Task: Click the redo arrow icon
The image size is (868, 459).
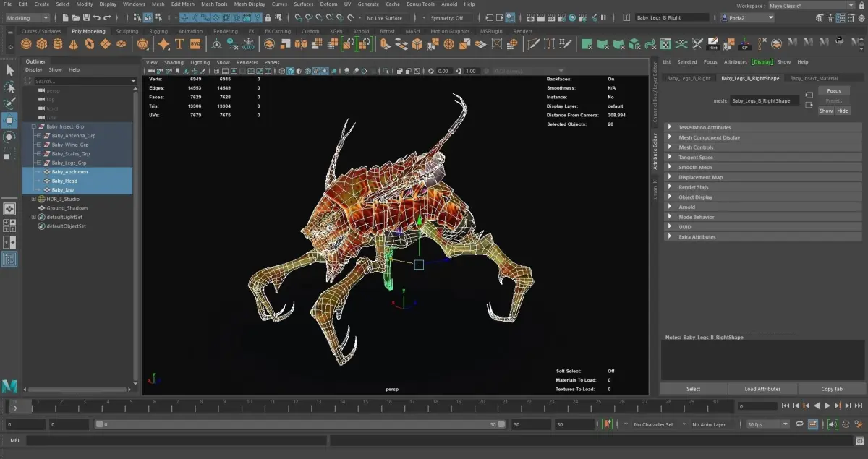Action: coord(108,17)
